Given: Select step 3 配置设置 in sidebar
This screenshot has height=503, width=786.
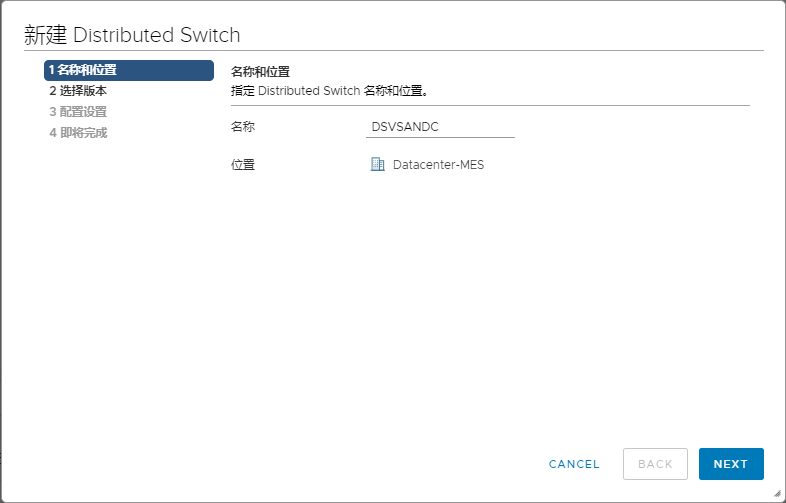Looking at the screenshot, I should click(78, 112).
